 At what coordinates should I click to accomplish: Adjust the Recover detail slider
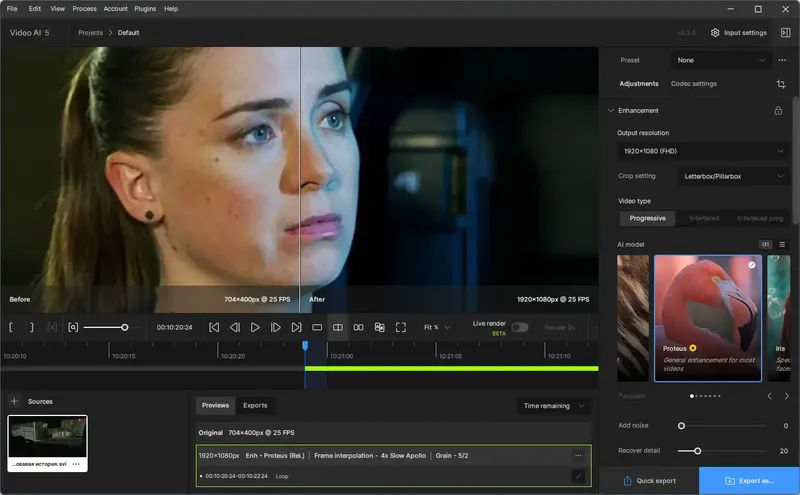coord(697,451)
